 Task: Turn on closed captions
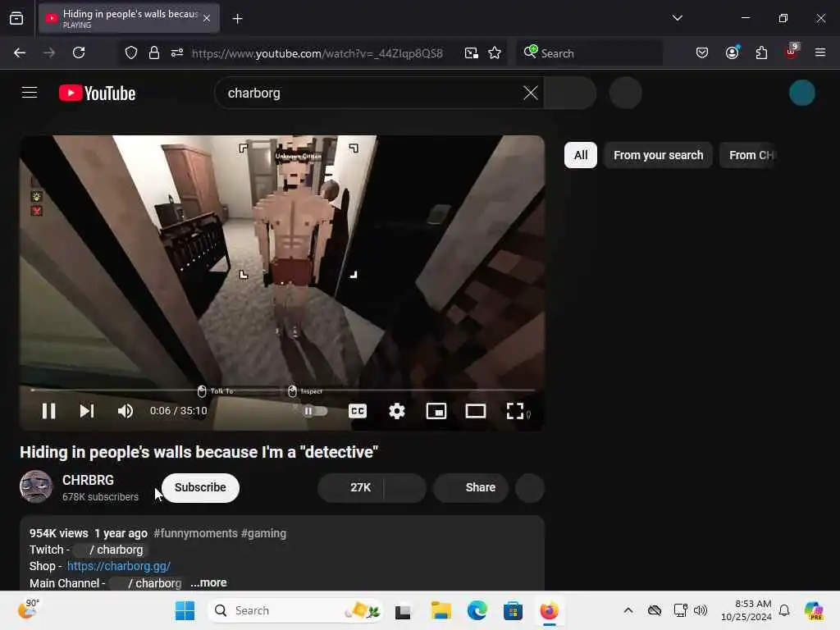tap(358, 411)
